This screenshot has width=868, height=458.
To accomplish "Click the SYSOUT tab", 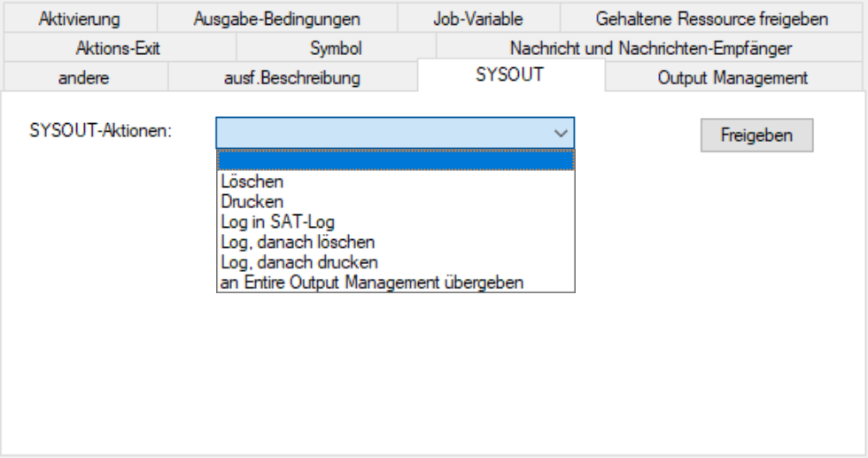I will coord(509,75).
